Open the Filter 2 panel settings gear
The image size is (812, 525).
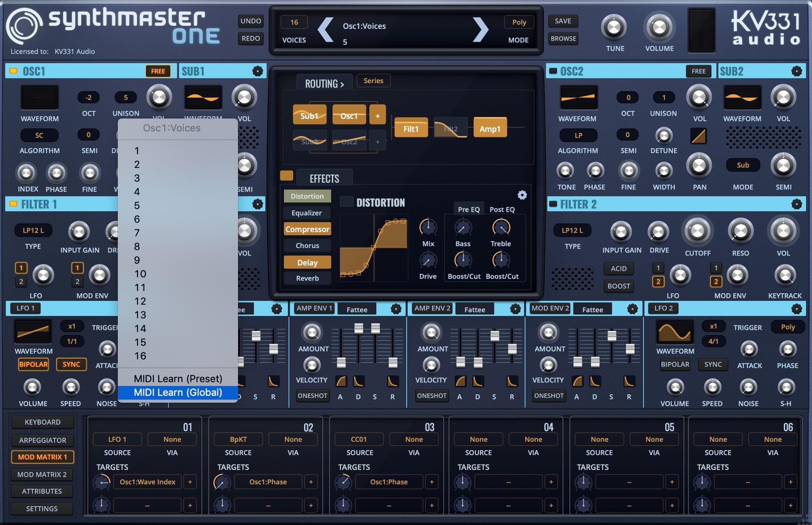click(x=797, y=204)
